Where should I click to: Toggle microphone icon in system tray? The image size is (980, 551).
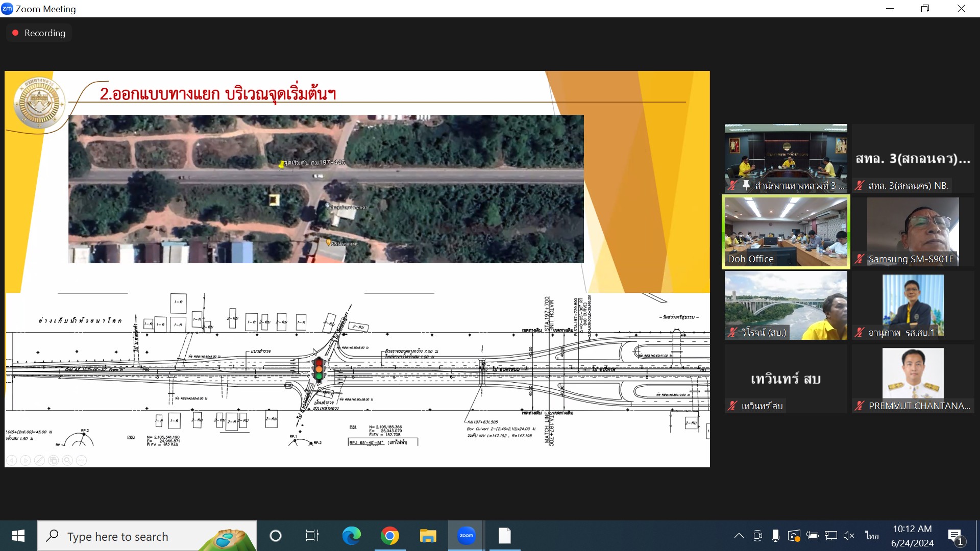tap(775, 536)
